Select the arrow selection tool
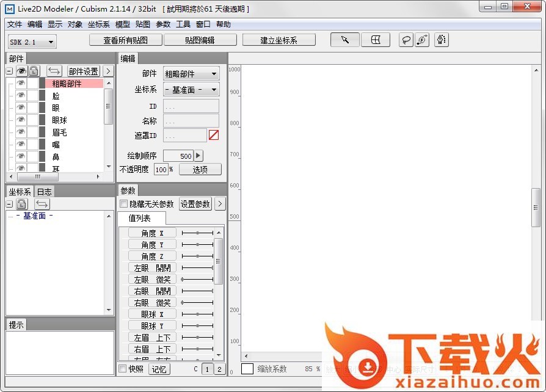This screenshot has width=546, height=392. (344, 40)
